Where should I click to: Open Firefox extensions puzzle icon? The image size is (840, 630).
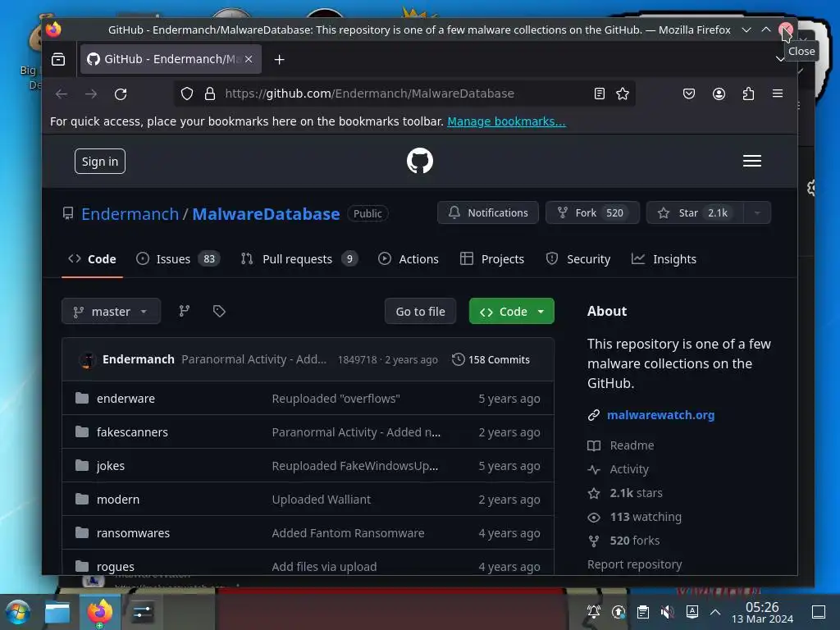[x=748, y=94]
